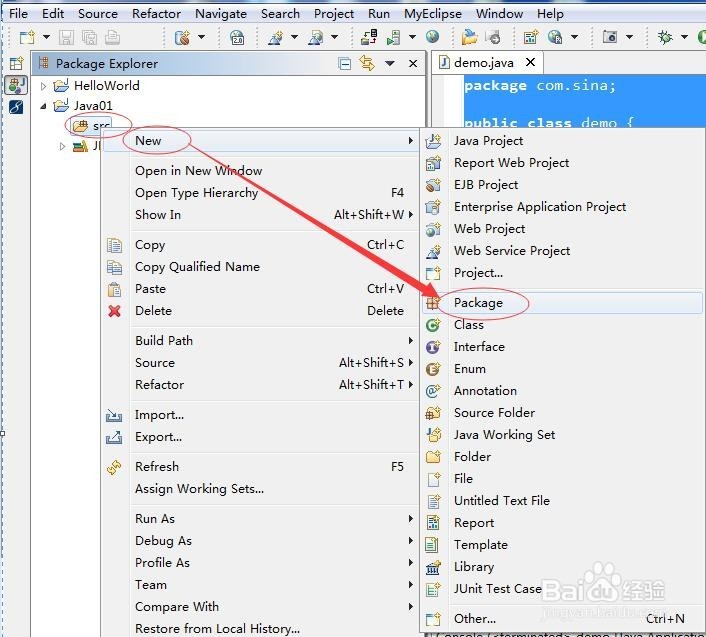Select Java Project from New submenu
Image resolution: width=706 pixels, height=637 pixels.
point(563,141)
